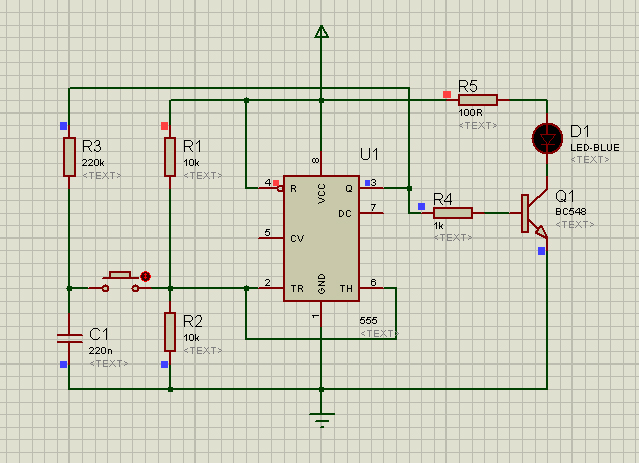Click the U1 reference label
This screenshot has width=639, height=463.
click(369, 154)
